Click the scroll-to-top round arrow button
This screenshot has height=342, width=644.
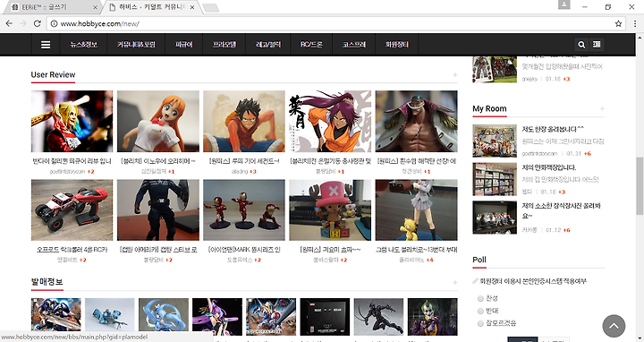pos(614,326)
